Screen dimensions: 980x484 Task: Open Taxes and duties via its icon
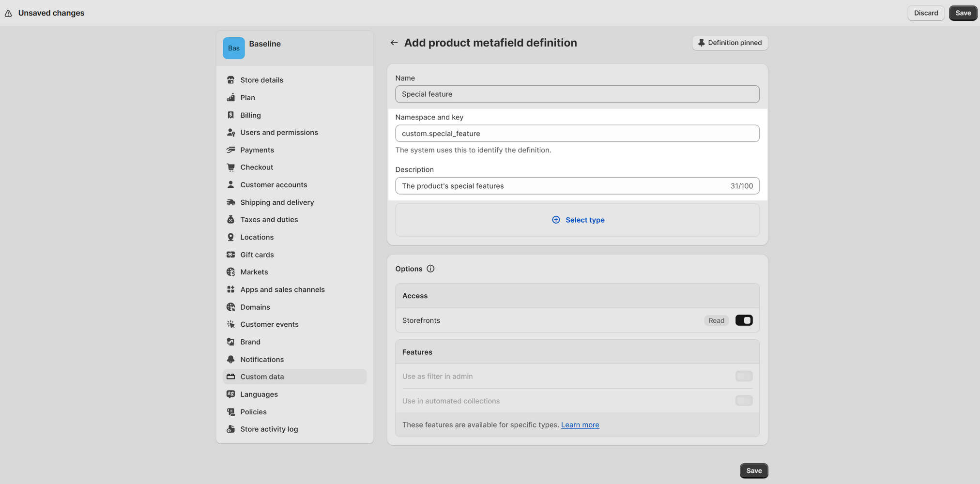pyautogui.click(x=231, y=219)
